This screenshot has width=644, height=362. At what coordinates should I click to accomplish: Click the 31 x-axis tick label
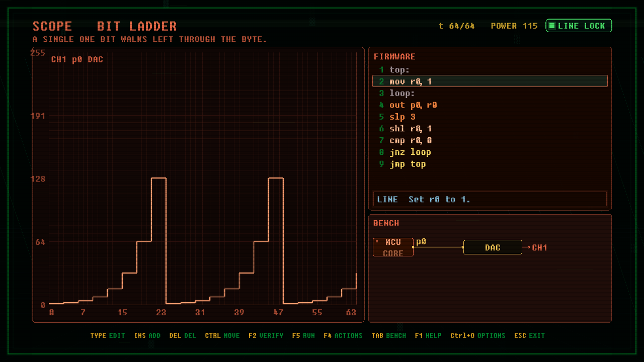[200, 312]
